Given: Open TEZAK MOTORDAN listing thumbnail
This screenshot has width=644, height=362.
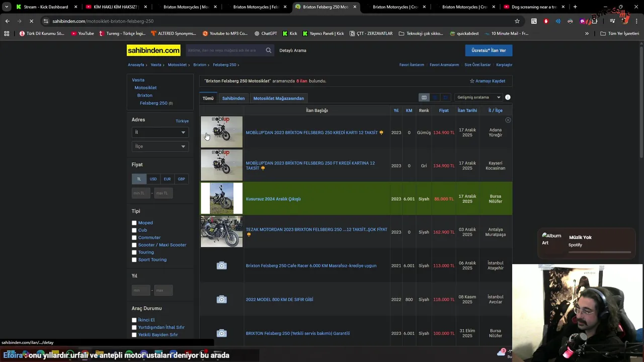Looking at the screenshot, I should point(221,232).
